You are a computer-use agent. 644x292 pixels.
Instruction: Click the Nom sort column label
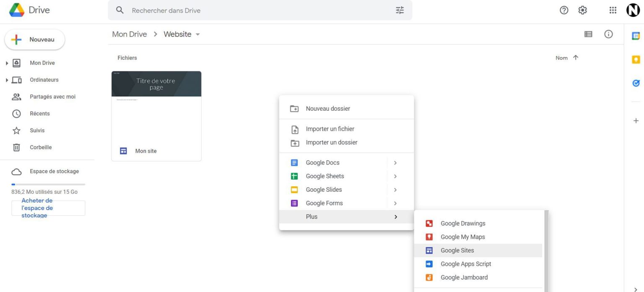tap(561, 58)
